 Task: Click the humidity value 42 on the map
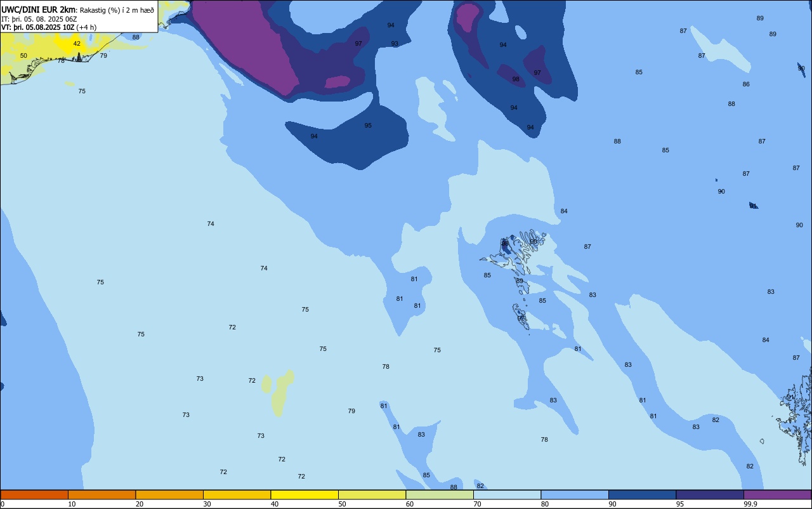coord(77,44)
